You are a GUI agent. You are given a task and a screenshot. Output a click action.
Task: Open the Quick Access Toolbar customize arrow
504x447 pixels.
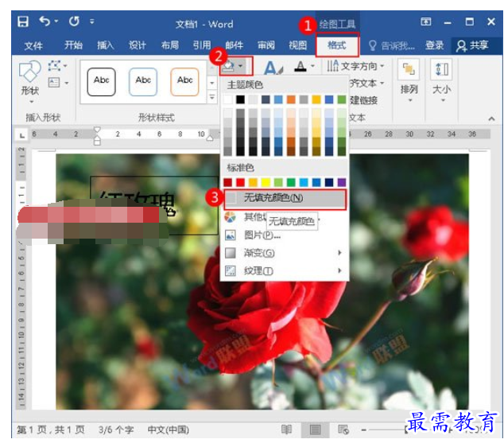pyautogui.click(x=92, y=21)
